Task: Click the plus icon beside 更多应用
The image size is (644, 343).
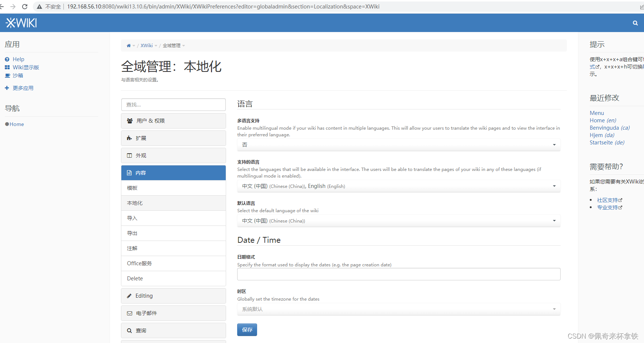Action: click(x=7, y=88)
